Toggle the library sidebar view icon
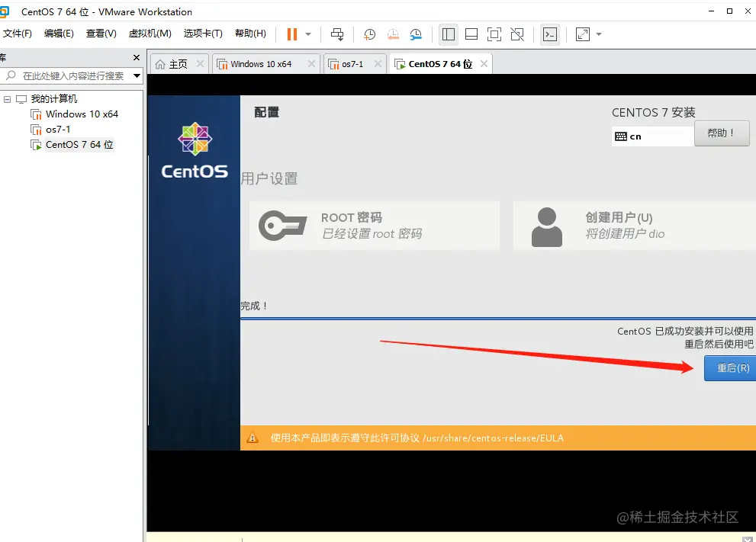Image resolution: width=756 pixels, height=542 pixels. [x=449, y=34]
